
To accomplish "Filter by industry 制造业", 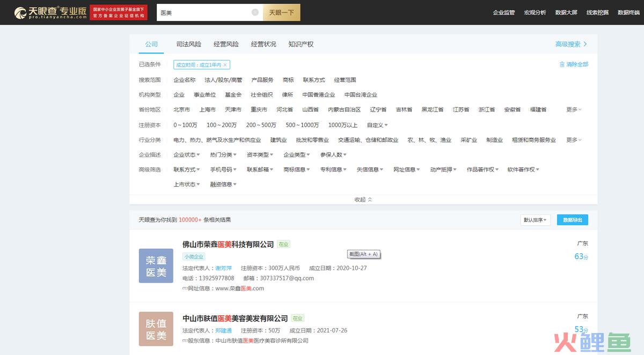I will pyautogui.click(x=494, y=140).
